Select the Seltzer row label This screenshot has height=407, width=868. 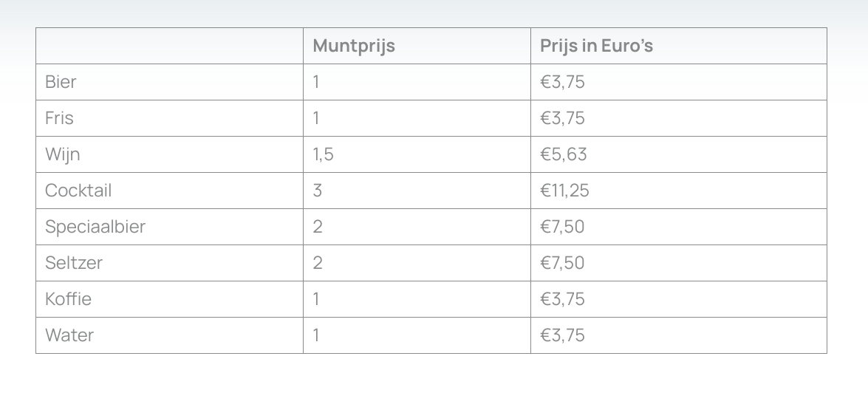(74, 263)
